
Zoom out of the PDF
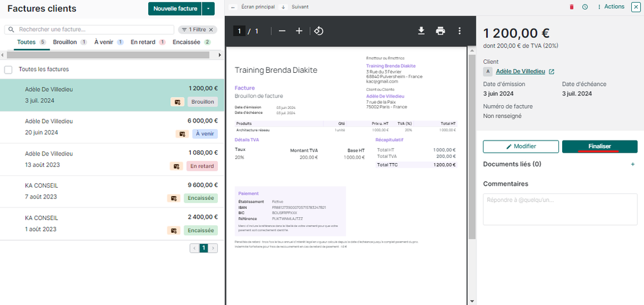(x=282, y=31)
